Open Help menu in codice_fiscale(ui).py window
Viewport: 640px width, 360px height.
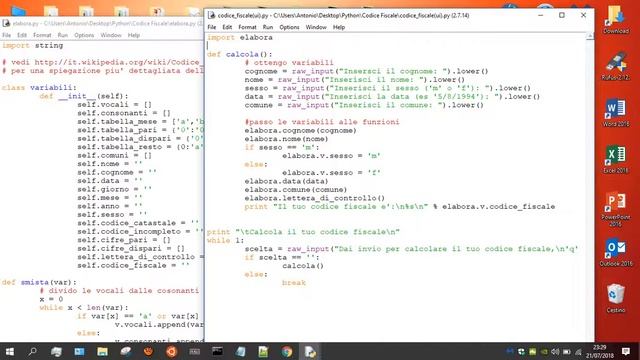[x=339, y=27]
